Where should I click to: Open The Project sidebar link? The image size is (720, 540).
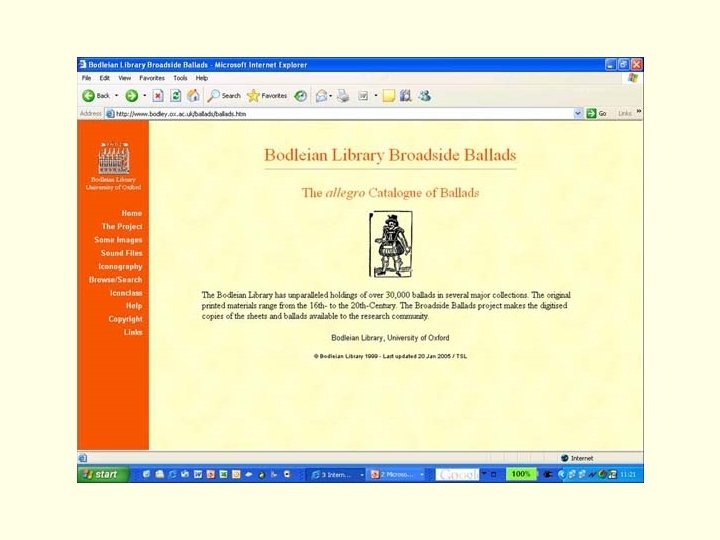122,226
